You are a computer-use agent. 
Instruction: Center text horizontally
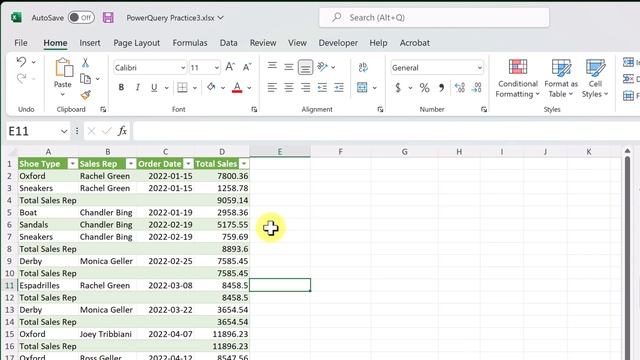[x=289, y=87]
